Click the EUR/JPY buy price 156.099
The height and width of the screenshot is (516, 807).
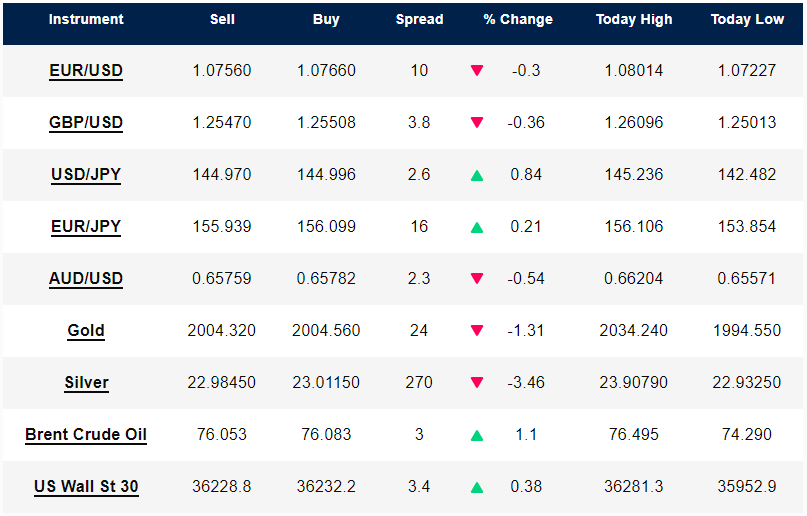pos(326,227)
